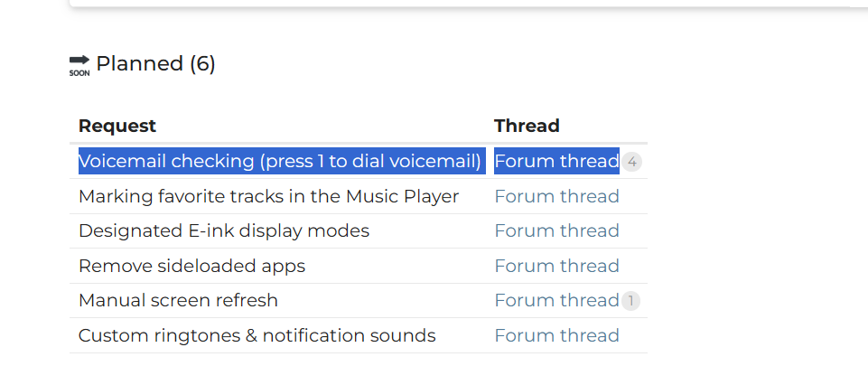The image size is (868, 385).
Task: Click the (6) count in the heading
Action: tap(202, 64)
